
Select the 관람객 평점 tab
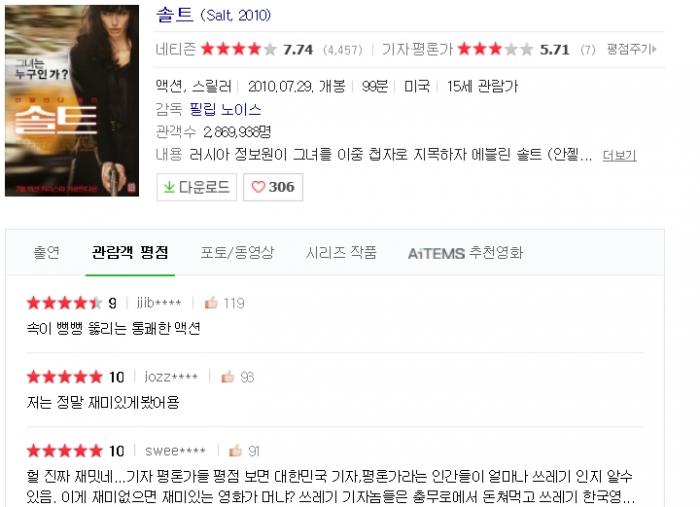click(130, 253)
